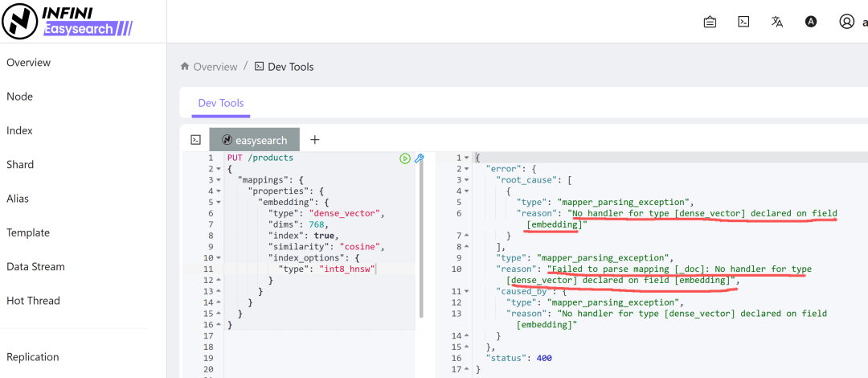This screenshot has height=378, width=868.
Task: Click the terminal icon beside Dev Tools breadcrumb
Action: coord(259,67)
